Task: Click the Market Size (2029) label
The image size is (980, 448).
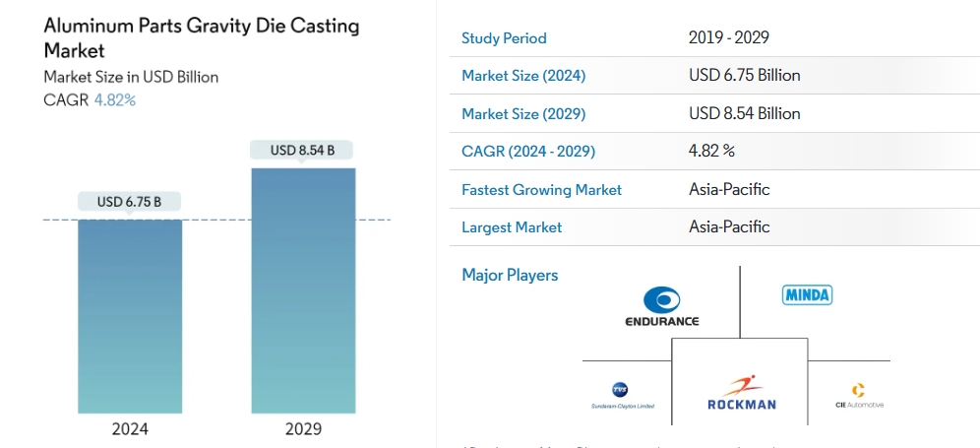Action: pyautogui.click(x=523, y=114)
